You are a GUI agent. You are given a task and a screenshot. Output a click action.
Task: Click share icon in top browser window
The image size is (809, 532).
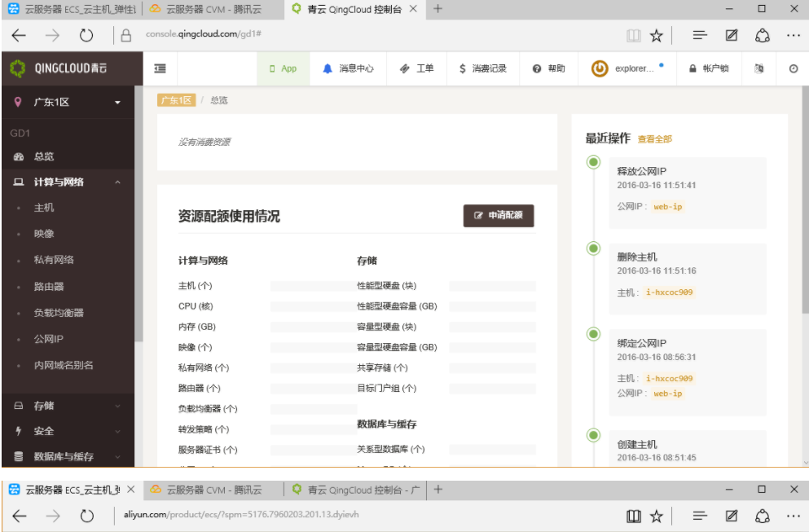762,35
